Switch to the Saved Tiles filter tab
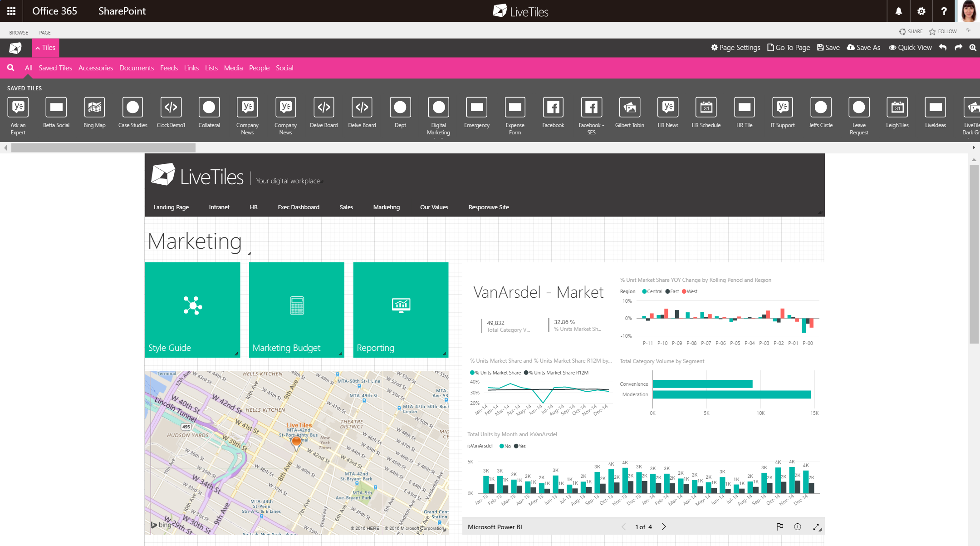This screenshot has height=546, width=980. click(x=55, y=68)
